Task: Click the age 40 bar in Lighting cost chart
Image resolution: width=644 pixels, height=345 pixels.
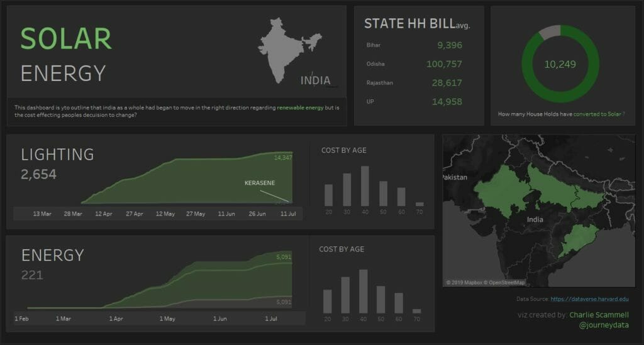Action: pyautogui.click(x=365, y=186)
